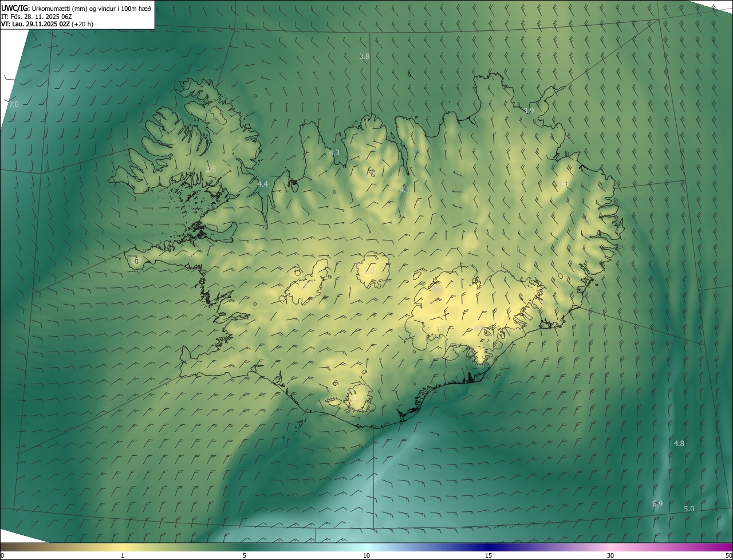Click the precipitation color scale bar
Screen dimensions: 733x560
(x=366, y=547)
